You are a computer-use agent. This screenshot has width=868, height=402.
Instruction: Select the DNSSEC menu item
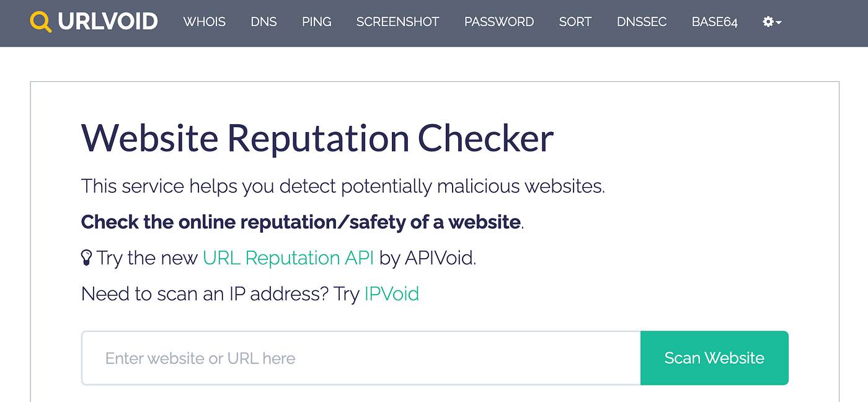pyautogui.click(x=642, y=22)
